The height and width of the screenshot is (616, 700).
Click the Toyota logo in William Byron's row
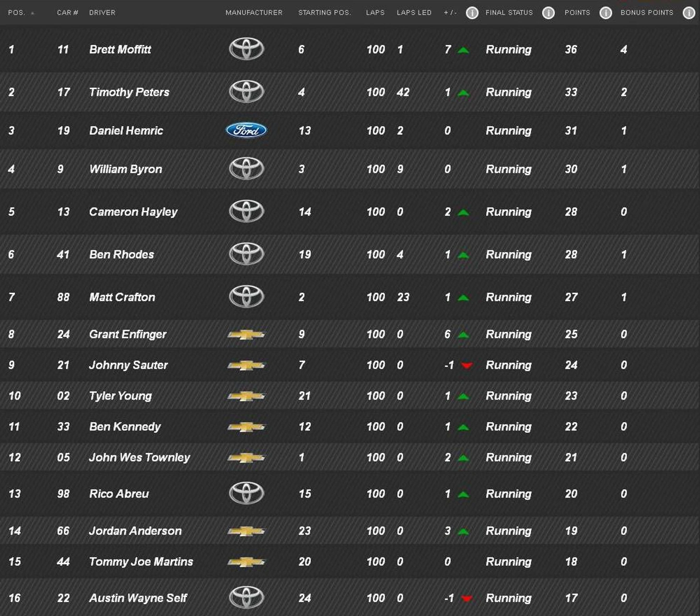click(x=246, y=168)
